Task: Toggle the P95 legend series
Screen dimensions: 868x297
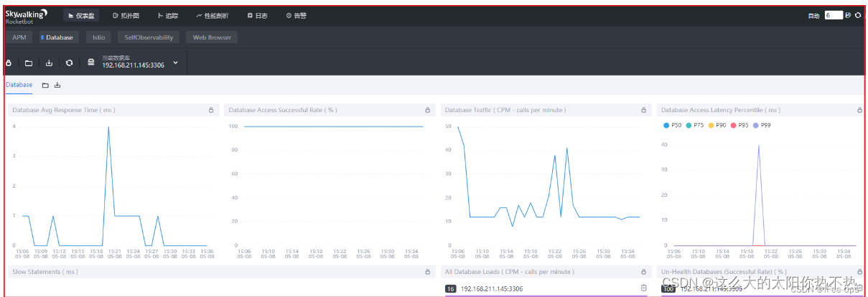Action: pos(739,126)
